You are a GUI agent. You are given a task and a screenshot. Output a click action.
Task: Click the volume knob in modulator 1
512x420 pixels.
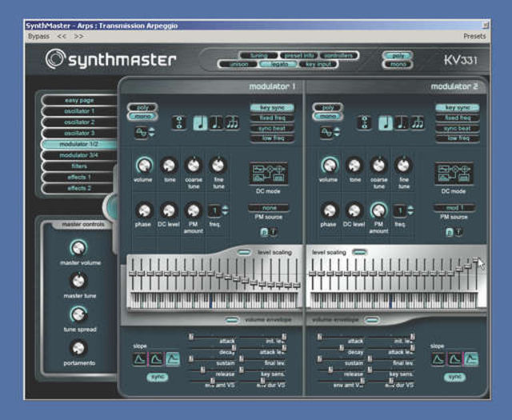[x=144, y=166]
